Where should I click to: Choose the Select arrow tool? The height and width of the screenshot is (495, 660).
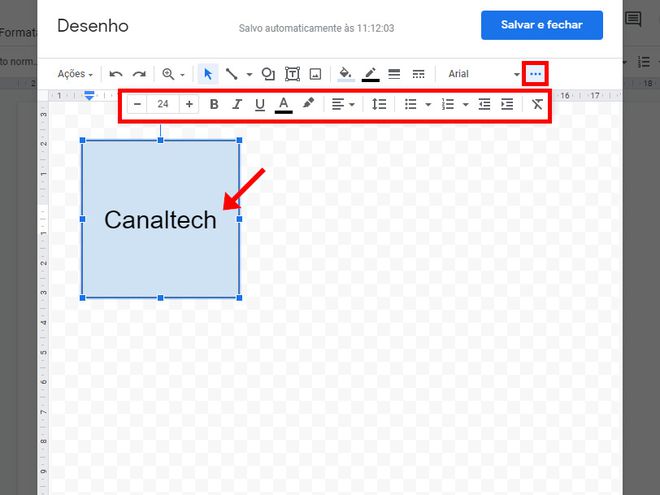pyautogui.click(x=208, y=74)
